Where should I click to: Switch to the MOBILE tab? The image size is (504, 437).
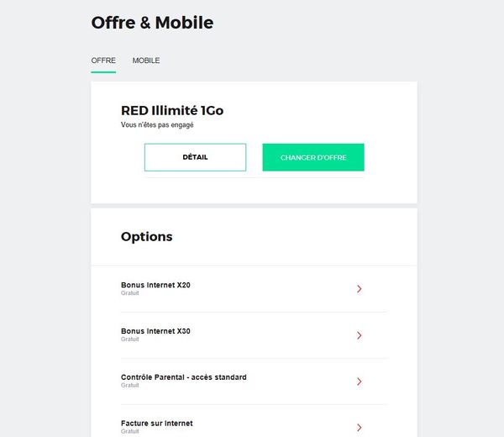pos(146,61)
